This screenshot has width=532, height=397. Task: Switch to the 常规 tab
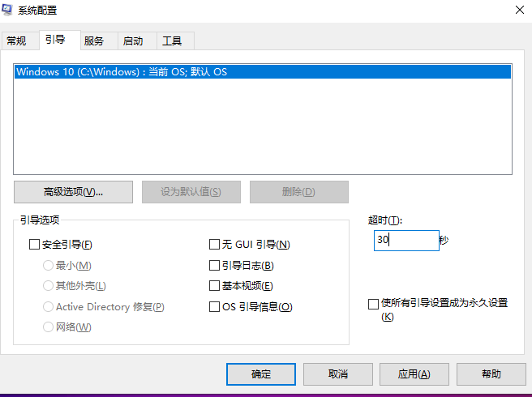pos(19,41)
